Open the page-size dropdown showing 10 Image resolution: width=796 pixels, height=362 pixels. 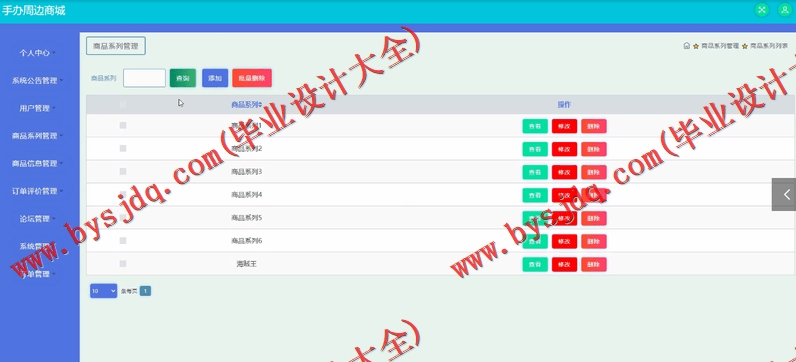coord(104,291)
